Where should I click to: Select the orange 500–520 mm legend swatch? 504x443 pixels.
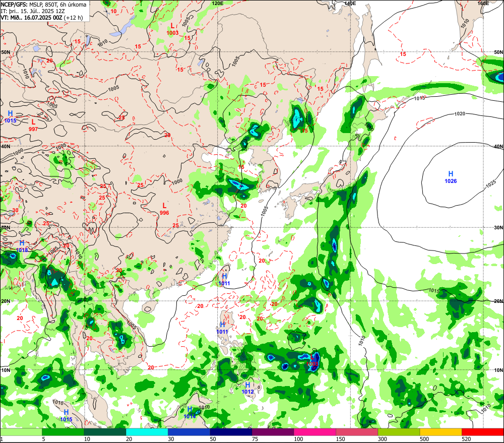440,432
